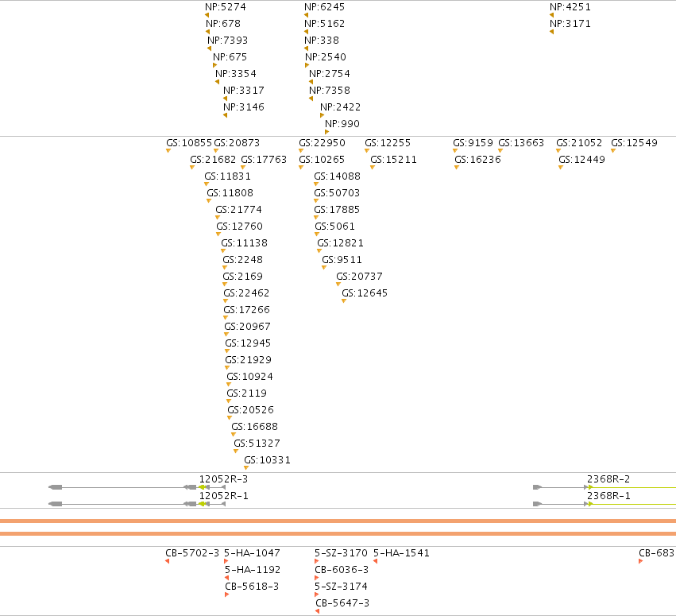Select GS:17885 feature
The height and width of the screenshot is (616, 676).
pyautogui.click(x=337, y=210)
